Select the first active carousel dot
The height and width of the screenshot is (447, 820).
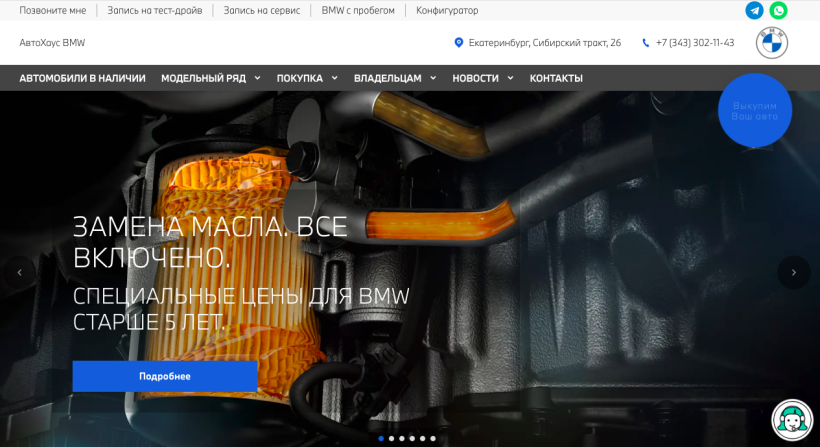click(x=381, y=439)
